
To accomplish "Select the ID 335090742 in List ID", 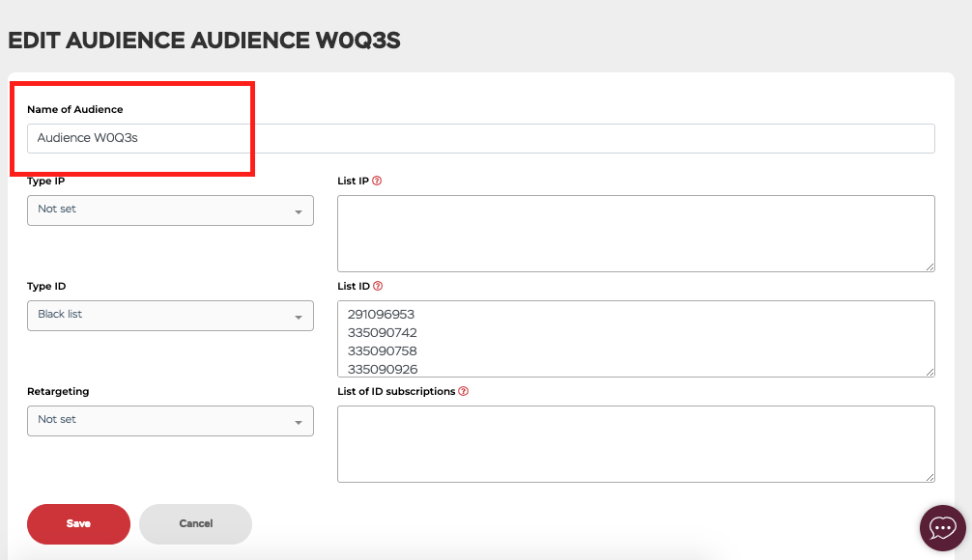I will [383, 333].
